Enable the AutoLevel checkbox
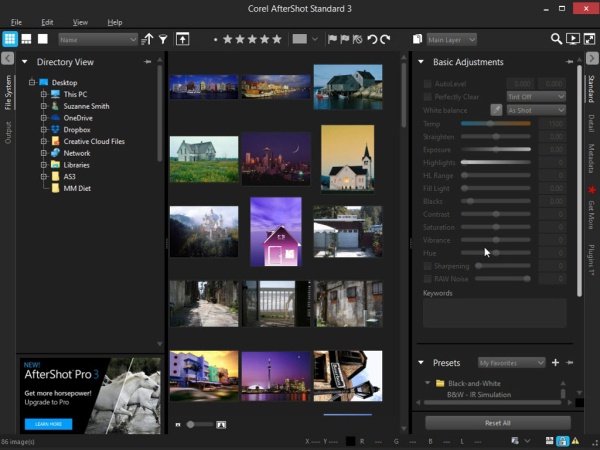 [x=427, y=84]
